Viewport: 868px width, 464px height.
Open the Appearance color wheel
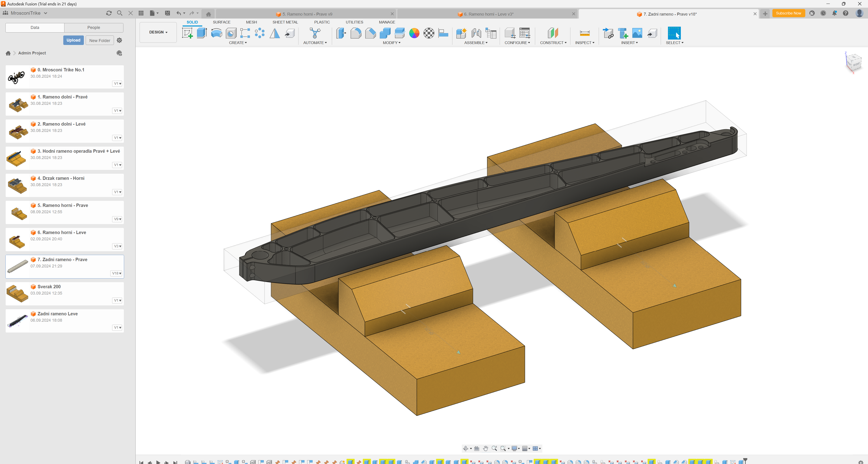tap(414, 33)
